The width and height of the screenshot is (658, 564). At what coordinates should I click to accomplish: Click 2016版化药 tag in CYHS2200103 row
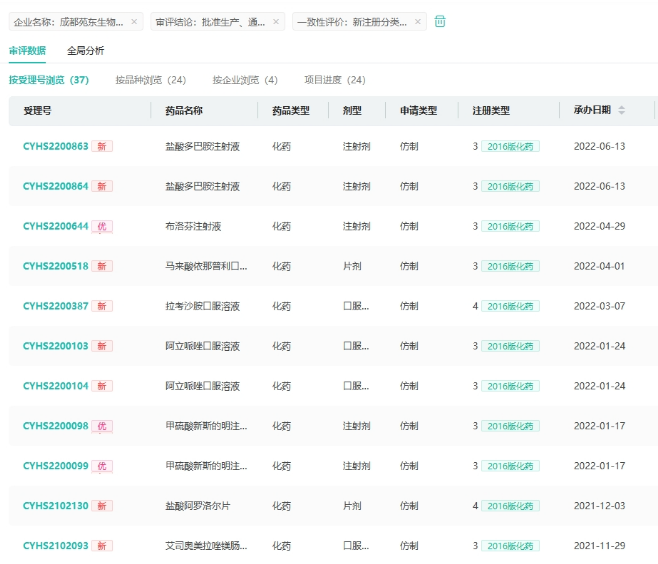[x=510, y=346]
